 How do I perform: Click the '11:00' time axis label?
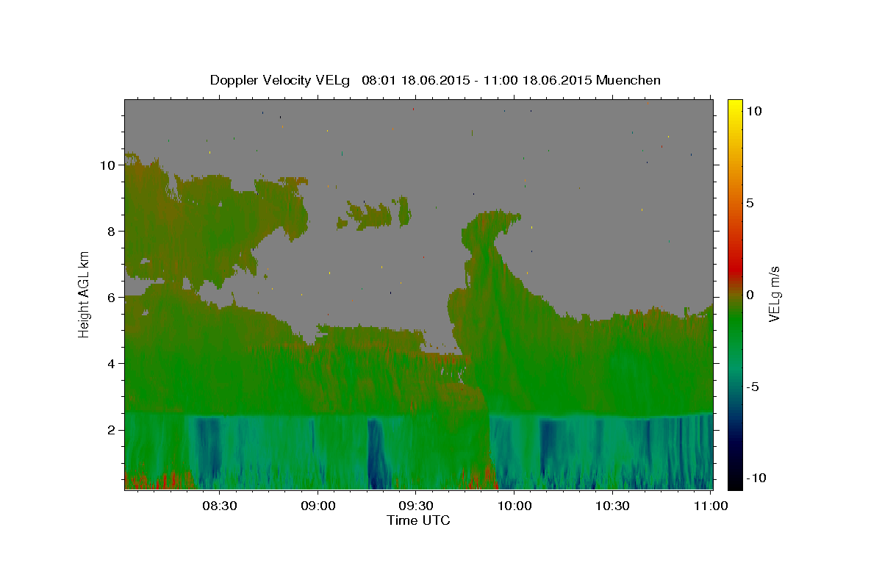tap(710, 506)
